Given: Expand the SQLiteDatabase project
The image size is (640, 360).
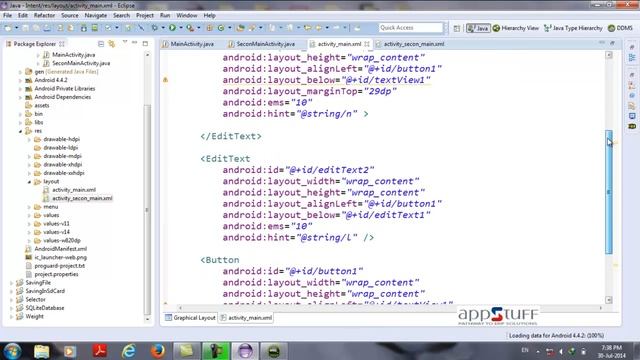Looking at the screenshot, I should pyautogui.click(x=11, y=308).
